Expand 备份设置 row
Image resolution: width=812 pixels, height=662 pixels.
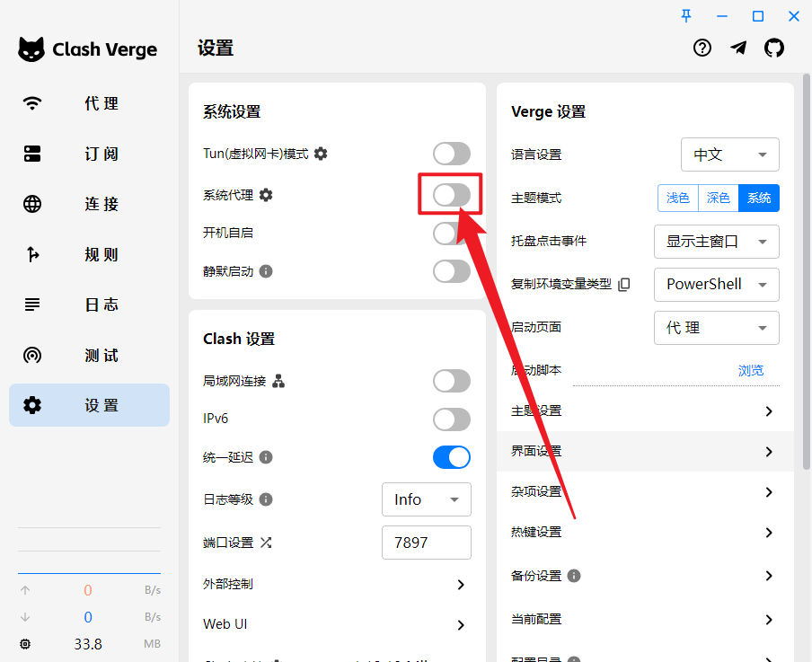(645, 576)
